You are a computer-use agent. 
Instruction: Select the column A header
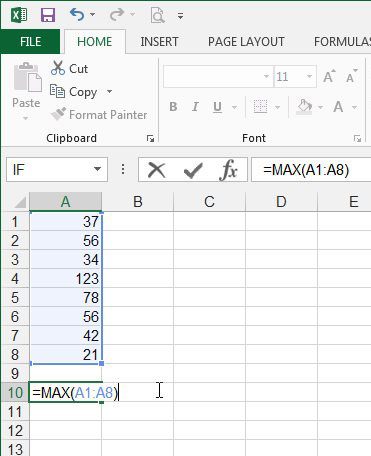pos(66,202)
